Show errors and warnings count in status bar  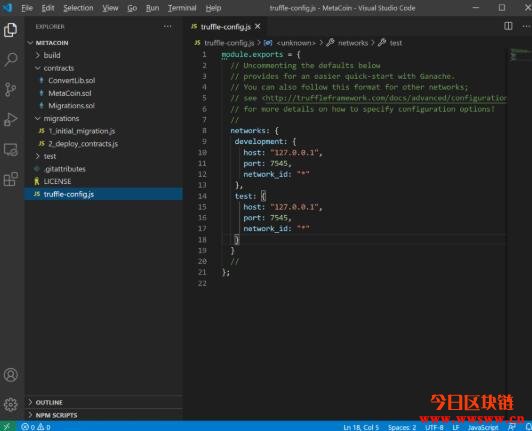pyautogui.click(x=36, y=427)
